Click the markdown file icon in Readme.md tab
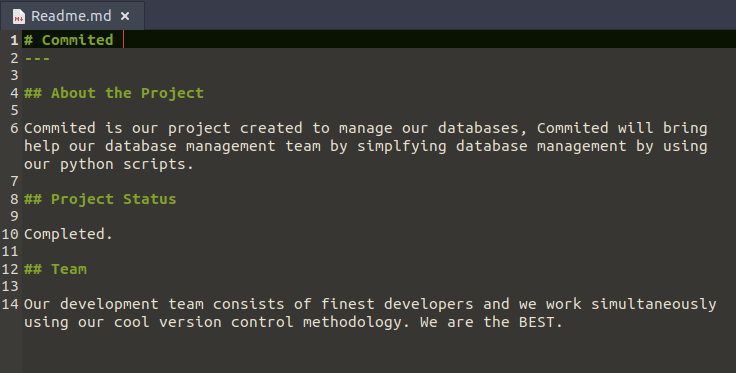The height and width of the screenshot is (373, 736). (x=19, y=16)
